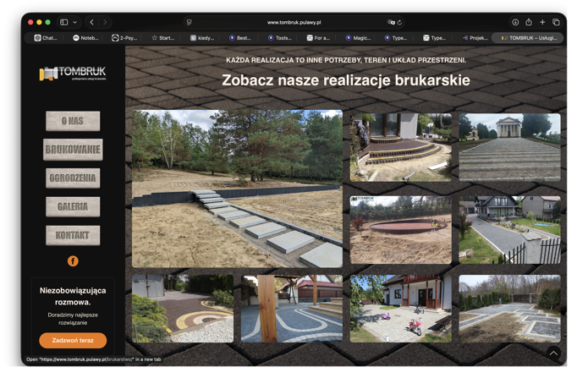Open a new tab with the plus icon

tap(542, 22)
